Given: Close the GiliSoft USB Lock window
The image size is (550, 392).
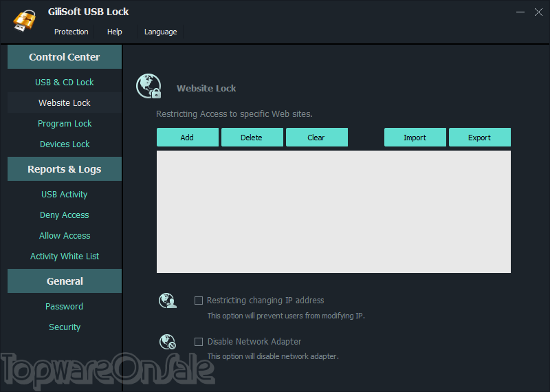Looking at the screenshot, I should [538, 12].
